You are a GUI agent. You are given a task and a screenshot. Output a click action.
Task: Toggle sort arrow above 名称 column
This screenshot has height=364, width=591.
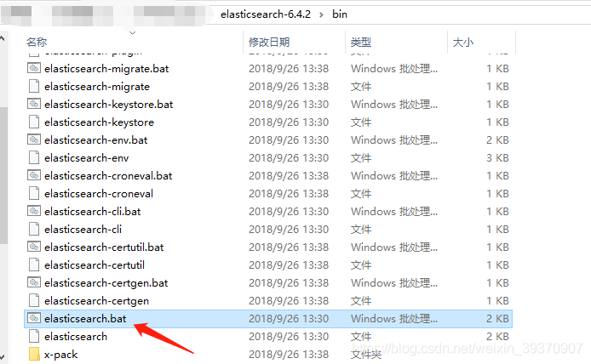click(132, 33)
